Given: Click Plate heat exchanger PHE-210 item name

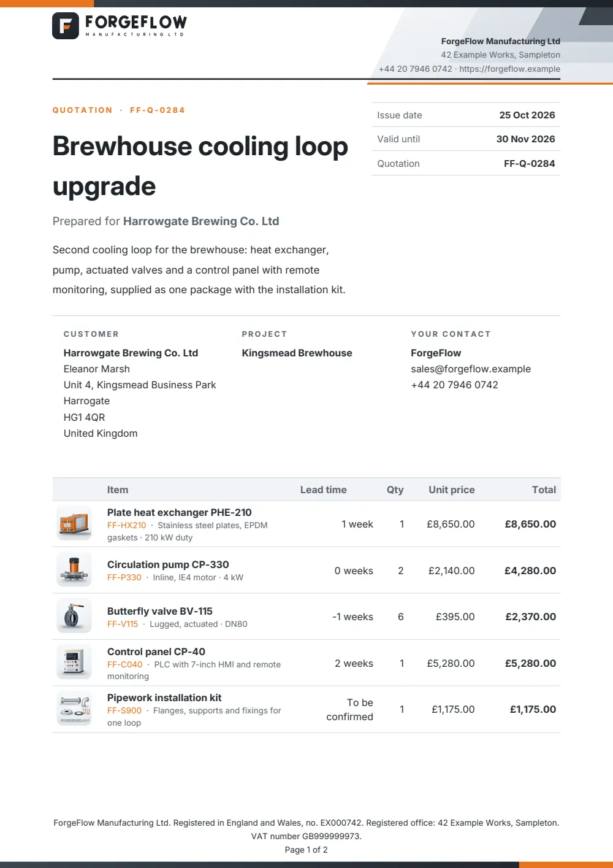Looking at the screenshot, I should [x=180, y=512].
